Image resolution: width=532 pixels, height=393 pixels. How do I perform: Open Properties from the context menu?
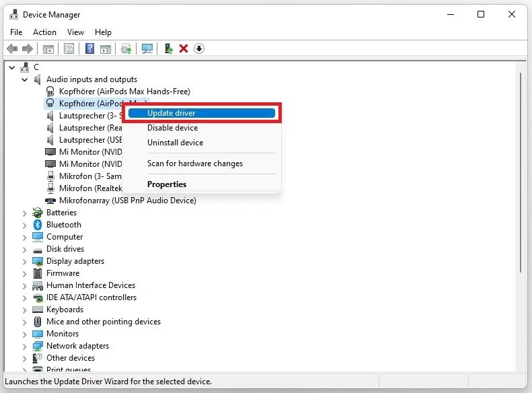point(167,184)
